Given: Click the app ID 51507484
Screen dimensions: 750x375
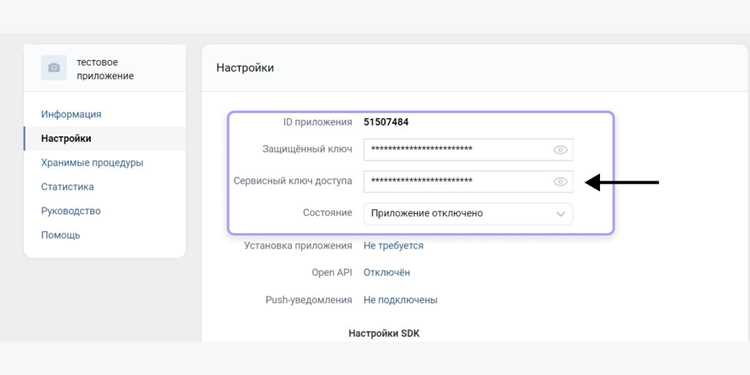Looking at the screenshot, I should point(386,122).
